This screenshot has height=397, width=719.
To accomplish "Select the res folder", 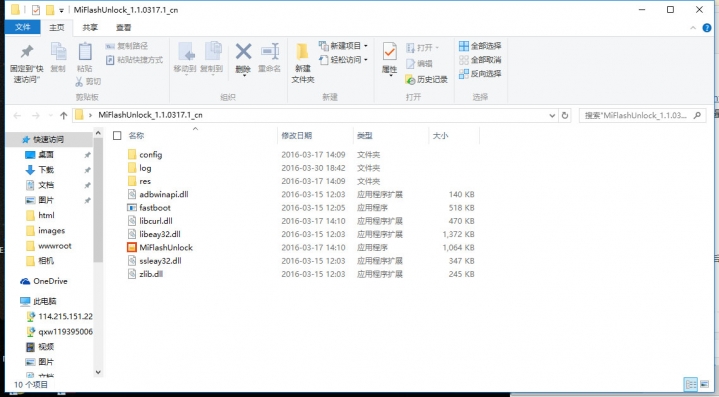I will (139, 181).
